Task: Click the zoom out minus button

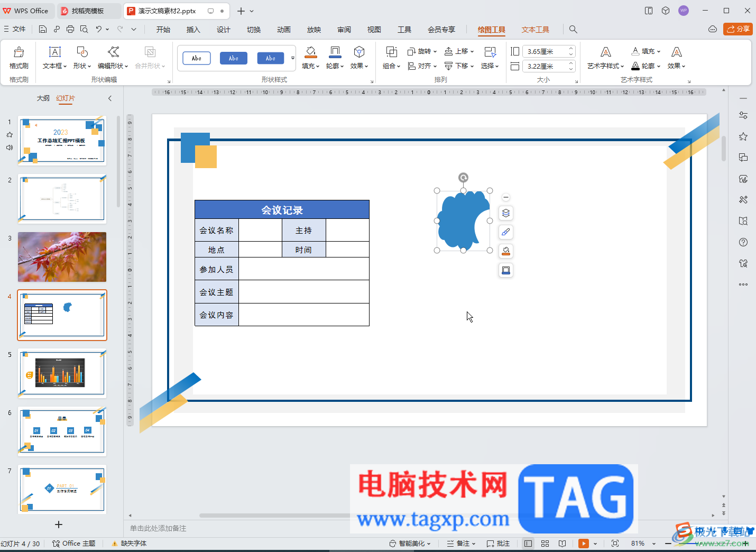Action: tap(668, 544)
